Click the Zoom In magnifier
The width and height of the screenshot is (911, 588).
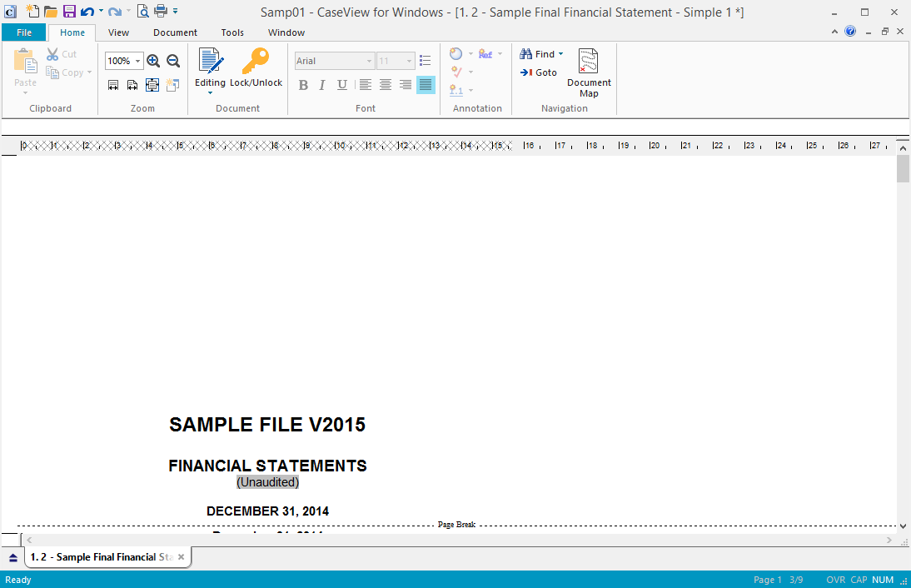(x=153, y=61)
